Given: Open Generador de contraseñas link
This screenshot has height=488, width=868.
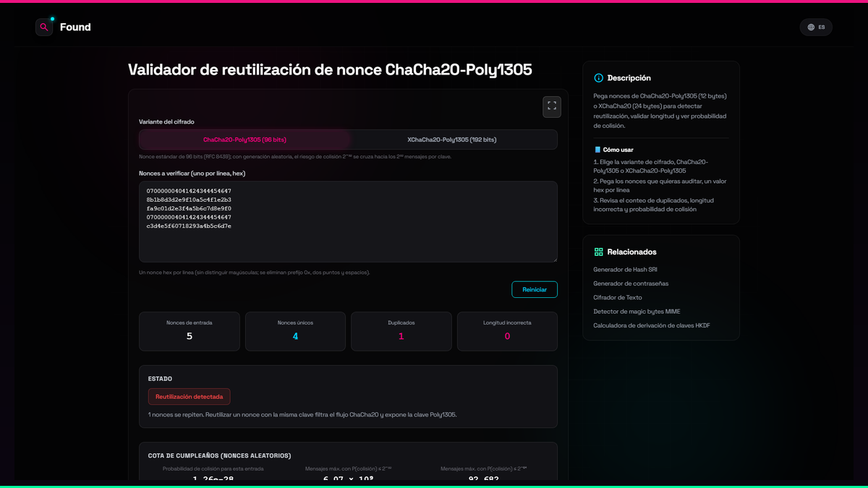Looking at the screenshot, I should [x=631, y=283].
